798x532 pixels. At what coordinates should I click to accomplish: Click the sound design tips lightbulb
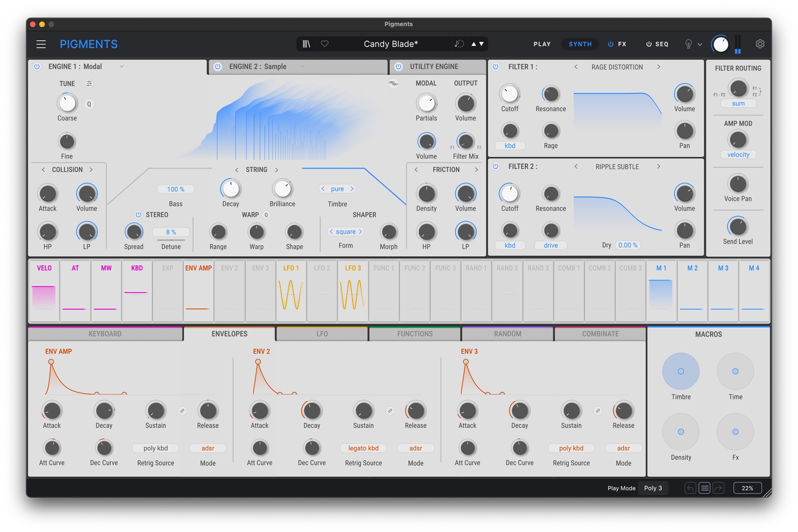pyautogui.click(x=688, y=44)
